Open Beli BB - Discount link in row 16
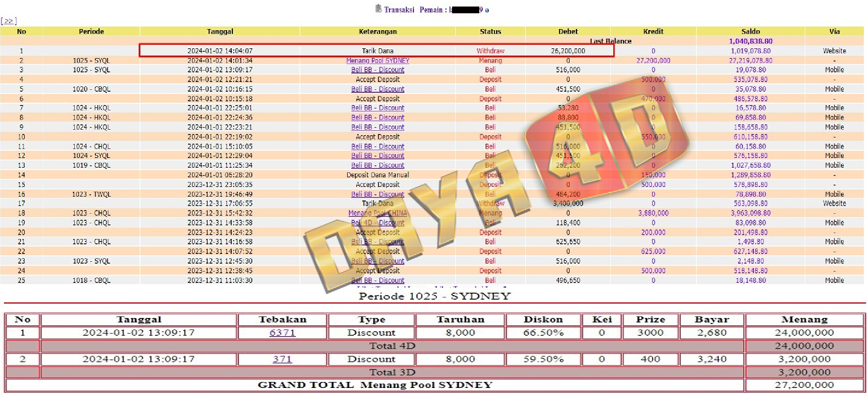 click(x=377, y=194)
